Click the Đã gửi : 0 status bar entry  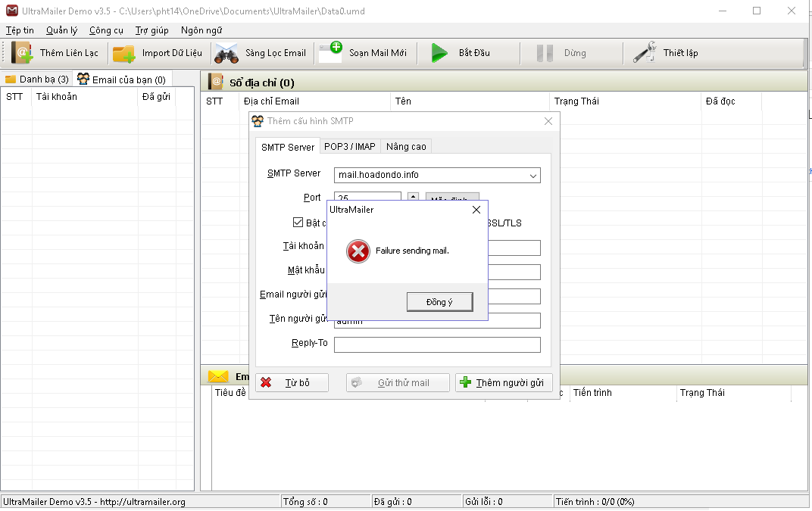click(x=417, y=501)
